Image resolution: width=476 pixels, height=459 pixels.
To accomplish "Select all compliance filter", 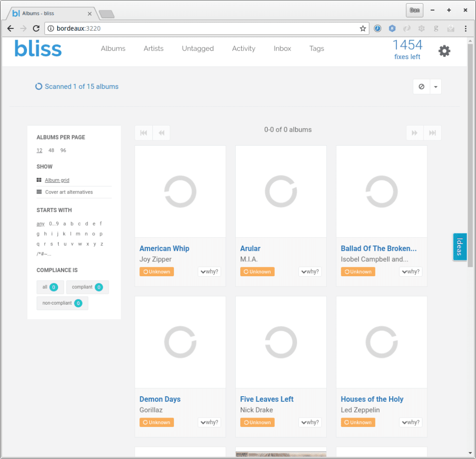I will coord(50,287).
